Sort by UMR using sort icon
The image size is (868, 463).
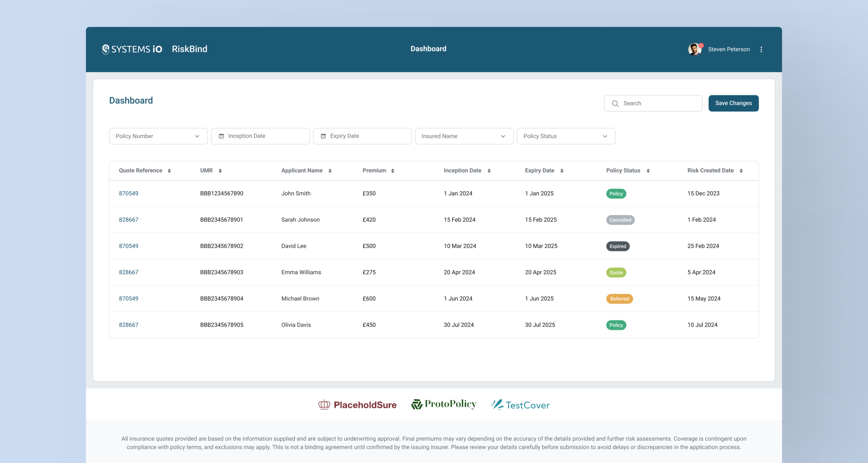220,171
